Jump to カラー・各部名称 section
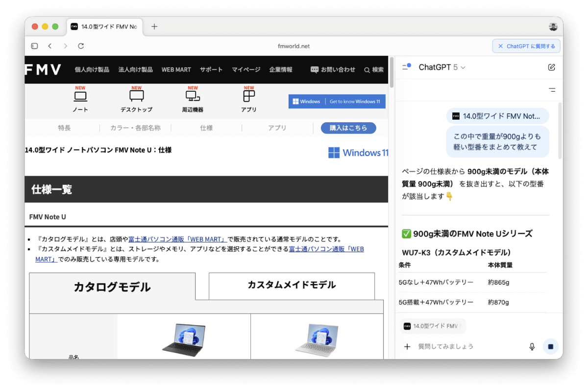Screen dimensions: 588x392 (135, 128)
